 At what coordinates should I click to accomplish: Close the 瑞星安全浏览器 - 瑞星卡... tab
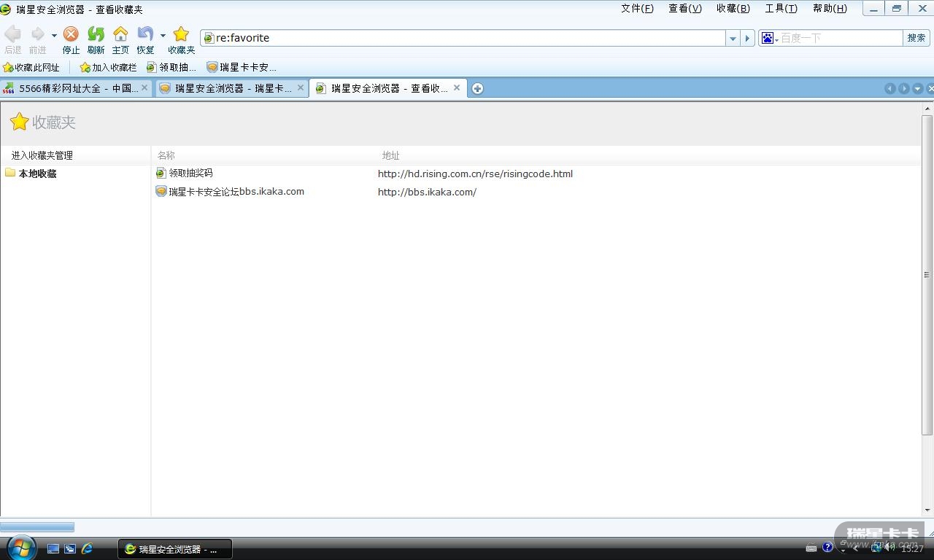(301, 87)
